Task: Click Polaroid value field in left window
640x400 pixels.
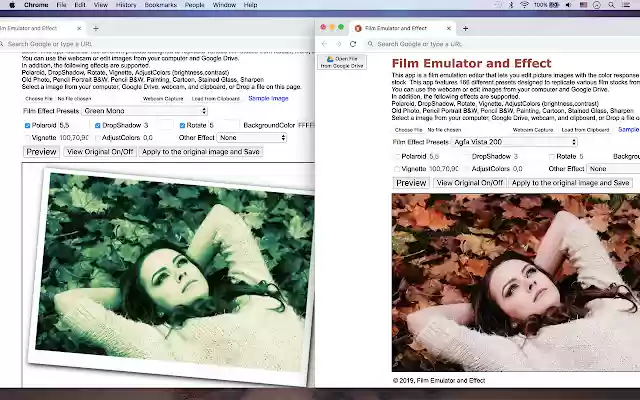Action: pos(73,125)
